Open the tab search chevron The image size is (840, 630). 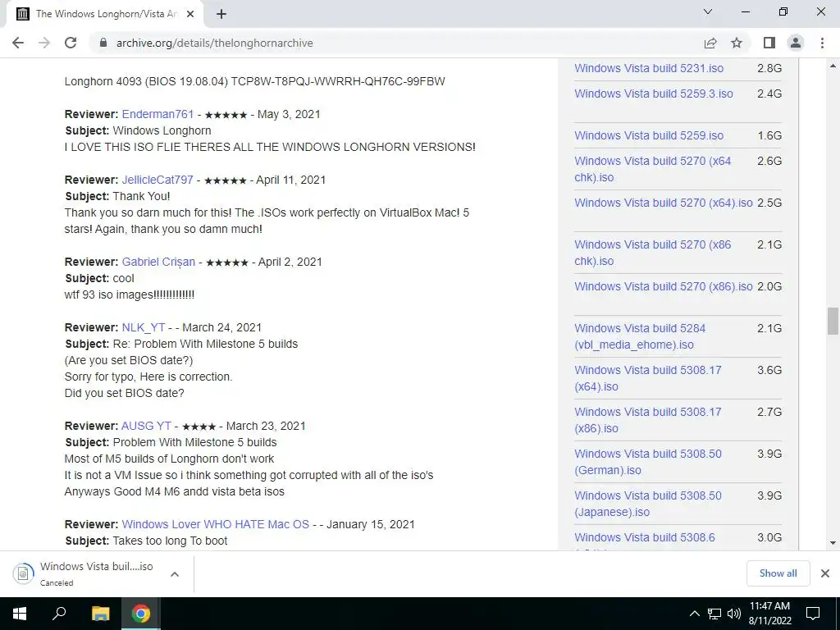(708, 11)
